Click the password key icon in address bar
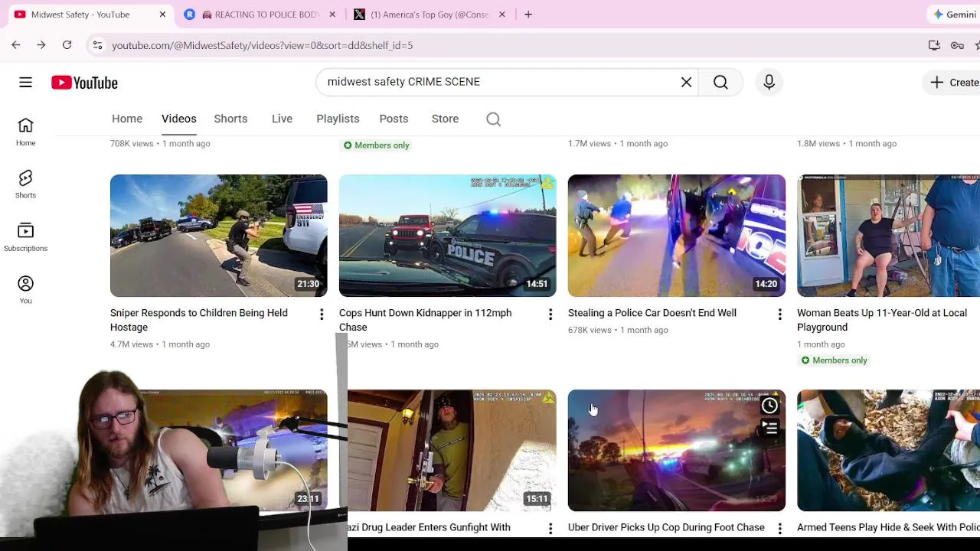980x551 pixels. pos(957,45)
